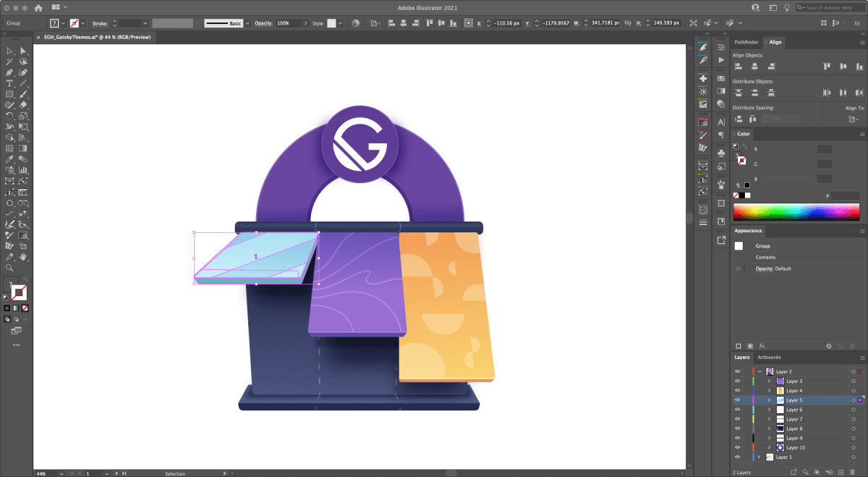Select the Zoom magnifier tool
This screenshot has height=477, width=868.
[x=10, y=267]
